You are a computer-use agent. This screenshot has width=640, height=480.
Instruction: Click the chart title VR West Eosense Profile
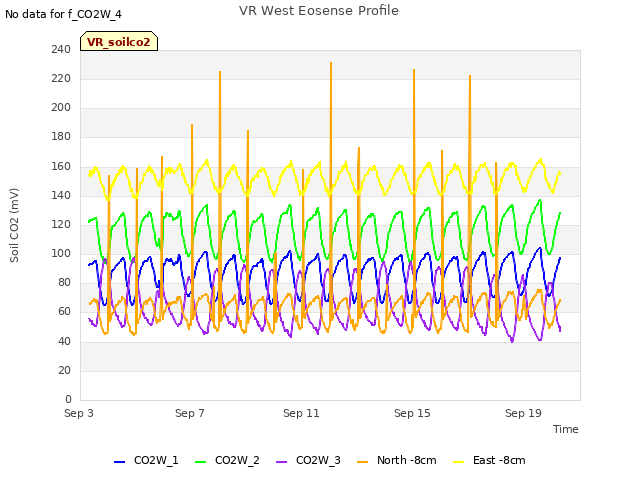click(x=319, y=11)
